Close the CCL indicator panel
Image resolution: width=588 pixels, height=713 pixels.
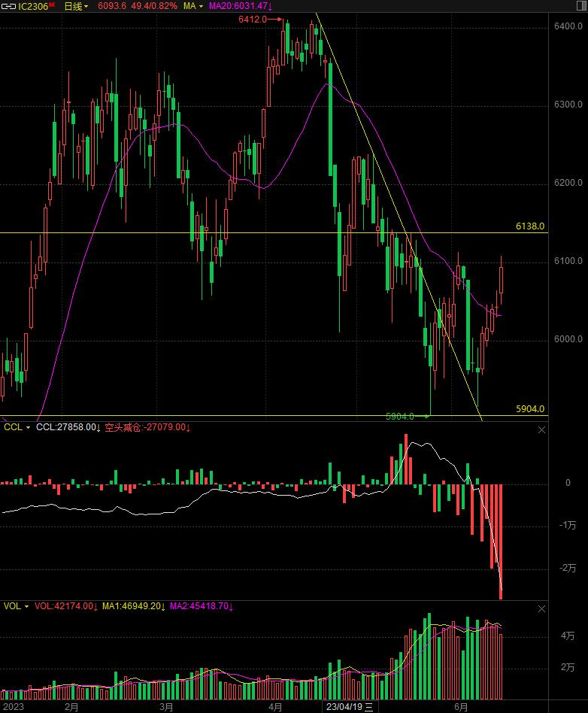[x=541, y=429]
